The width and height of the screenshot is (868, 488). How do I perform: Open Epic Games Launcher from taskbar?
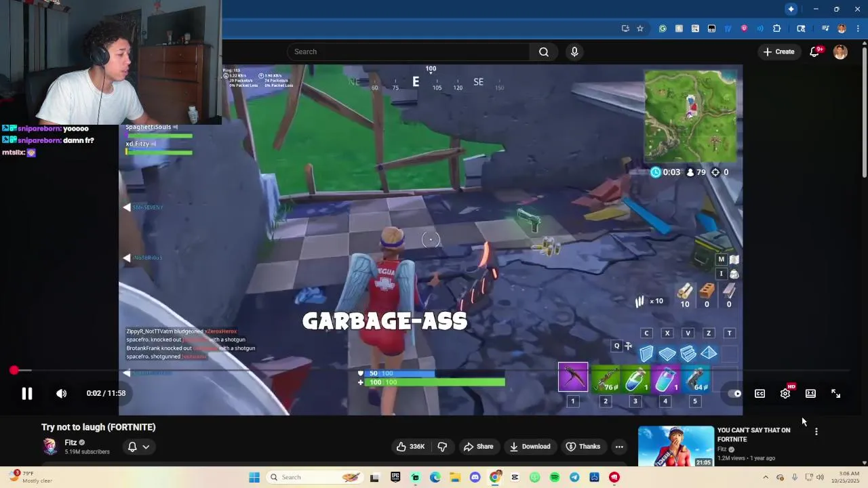point(395,477)
